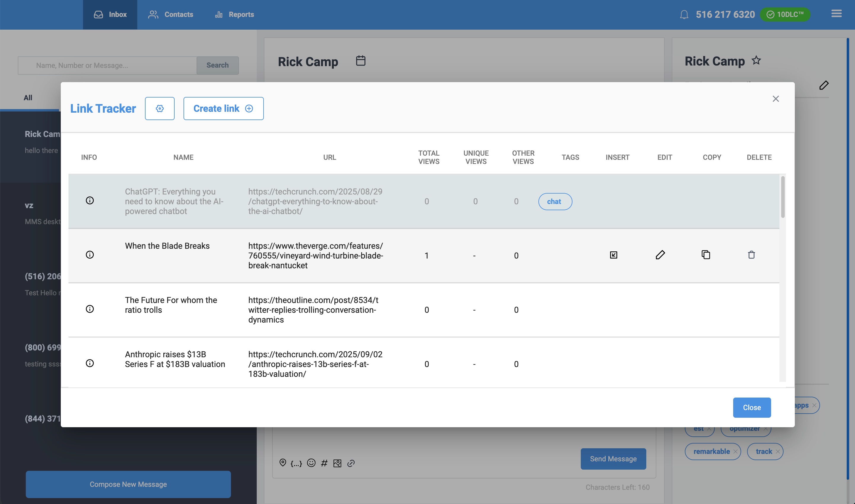Click the UNIQUE VIEWS column header
Screen dimensions: 855x504
click(476, 157)
